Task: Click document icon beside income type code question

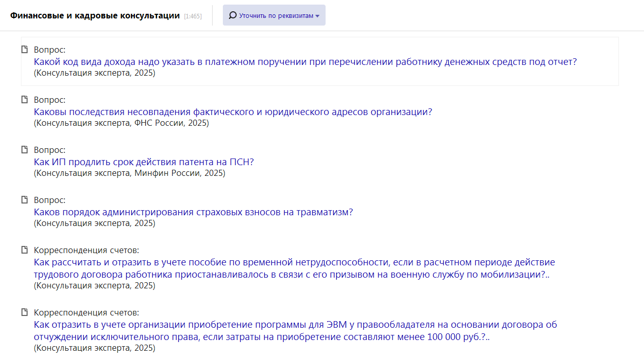Action: tap(24, 50)
